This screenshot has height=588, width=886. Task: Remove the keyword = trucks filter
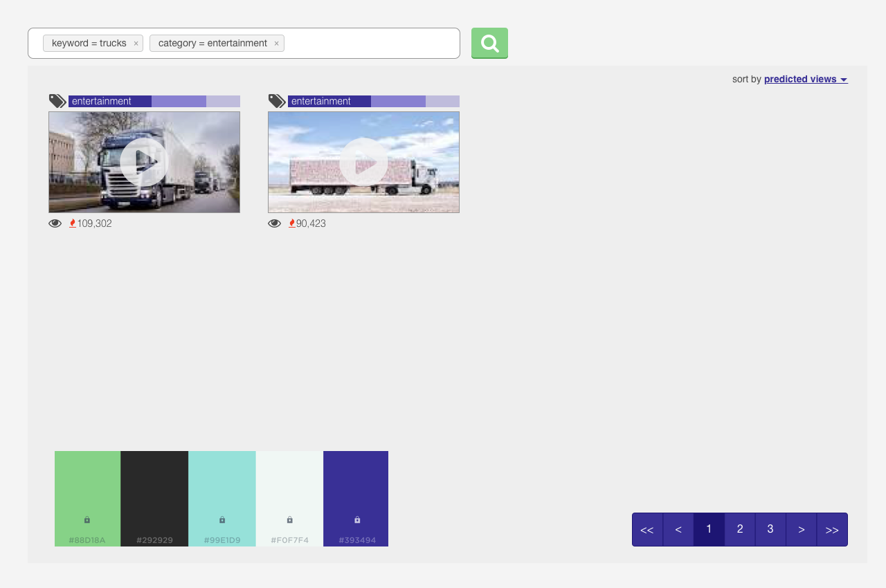pyautogui.click(x=136, y=44)
